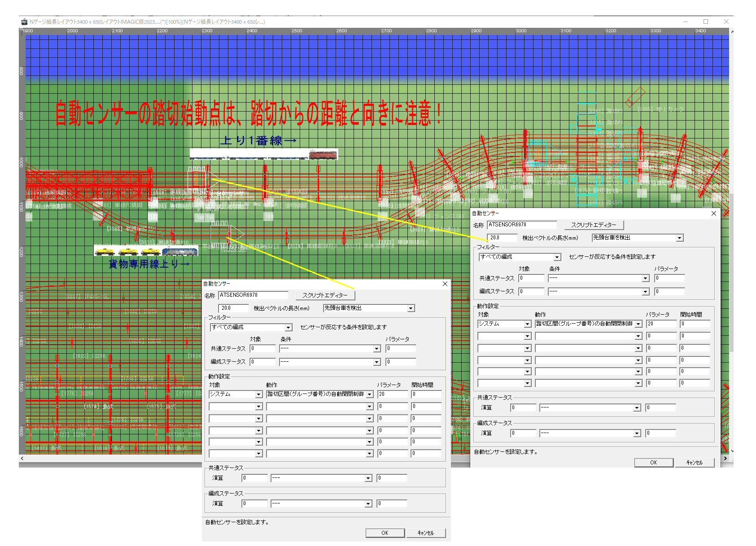Open the システム target dropdown under 動作設定
The image size is (756, 546).
[258, 394]
